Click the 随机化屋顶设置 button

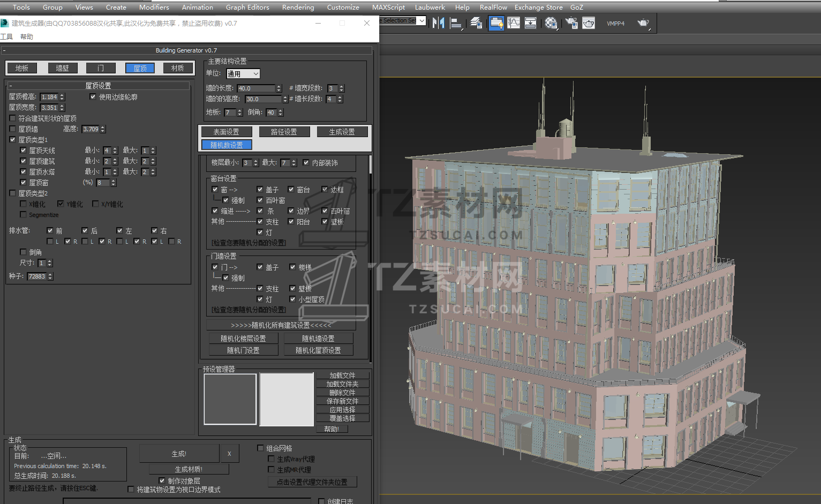pos(318,350)
